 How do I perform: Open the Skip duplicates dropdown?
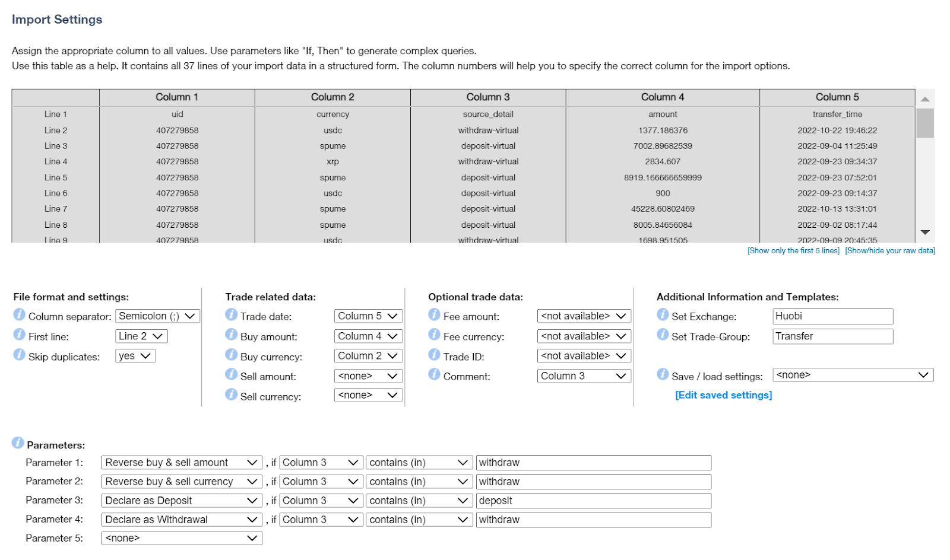(x=135, y=356)
